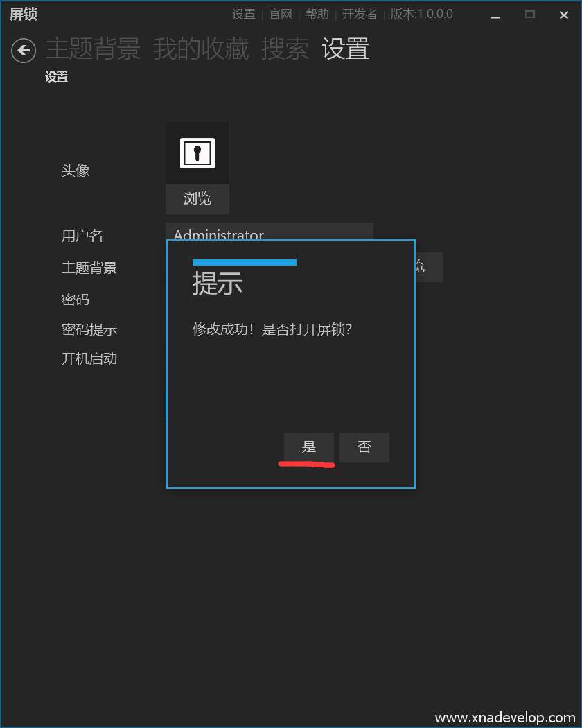Switch to the 主题背景 tab
The width and height of the screenshot is (582, 728).
pyautogui.click(x=94, y=49)
